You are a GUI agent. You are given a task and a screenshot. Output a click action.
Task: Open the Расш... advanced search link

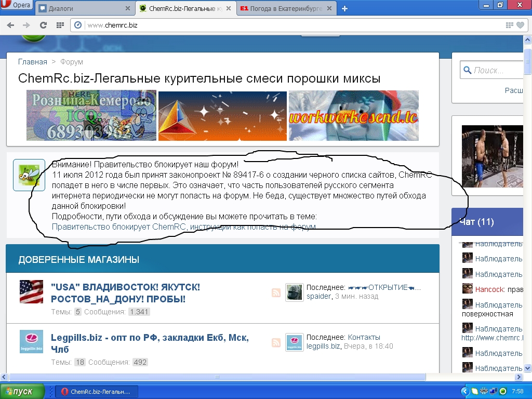514,90
